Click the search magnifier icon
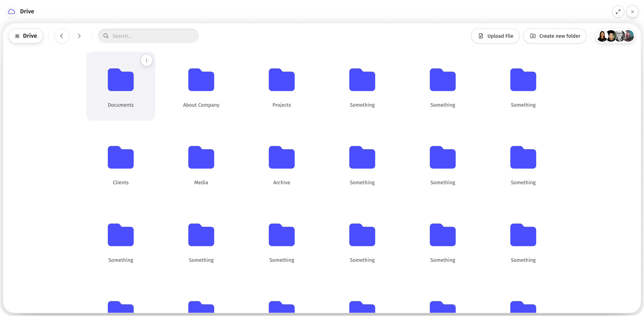644x316 pixels. tap(106, 36)
